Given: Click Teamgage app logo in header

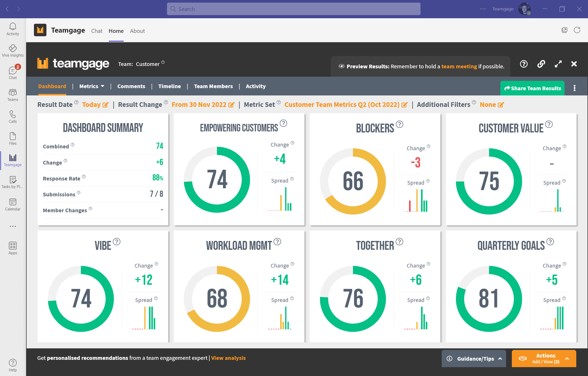Looking at the screenshot, I should tap(40, 30).
